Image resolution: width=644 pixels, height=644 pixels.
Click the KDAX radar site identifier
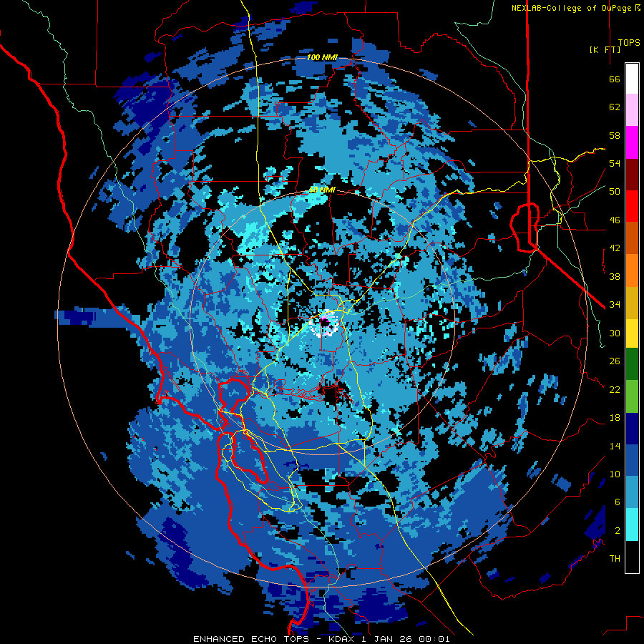click(x=342, y=639)
